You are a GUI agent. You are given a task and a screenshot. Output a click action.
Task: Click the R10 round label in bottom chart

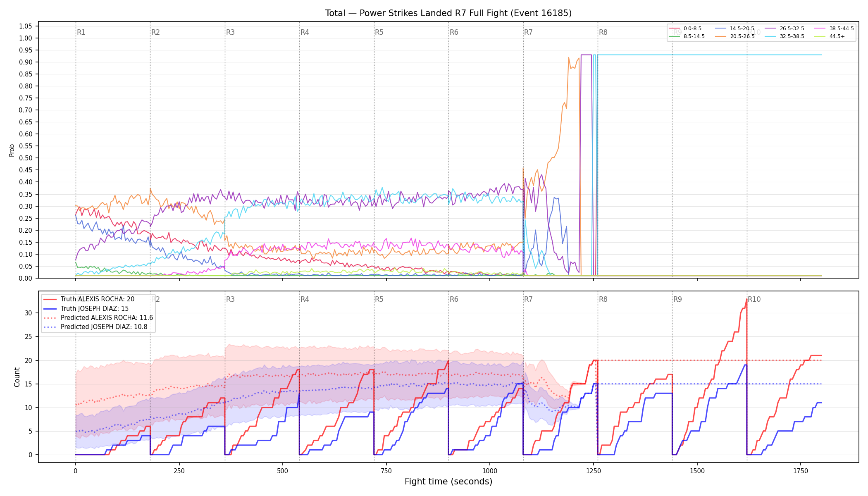754,299
